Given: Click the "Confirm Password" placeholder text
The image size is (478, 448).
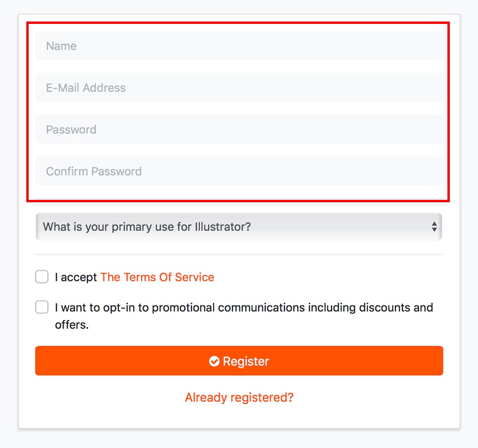Looking at the screenshot, I should [x=94, y=171].
